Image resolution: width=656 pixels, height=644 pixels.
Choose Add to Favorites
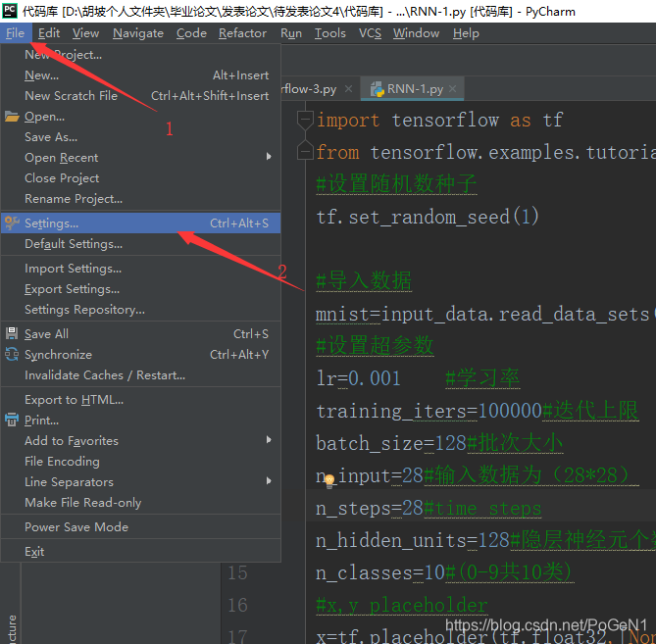(x=140, y=440)
